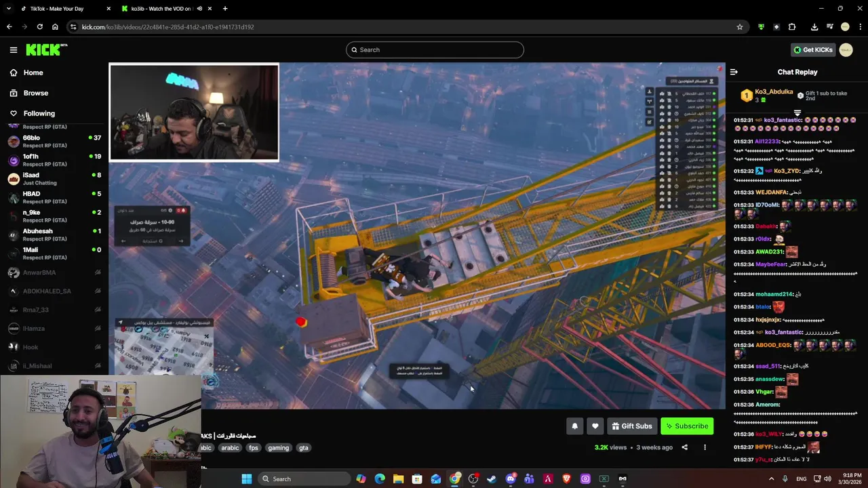Open Kick user profile avatar menu
Screen dimensions: 868x488
point(846,49)
